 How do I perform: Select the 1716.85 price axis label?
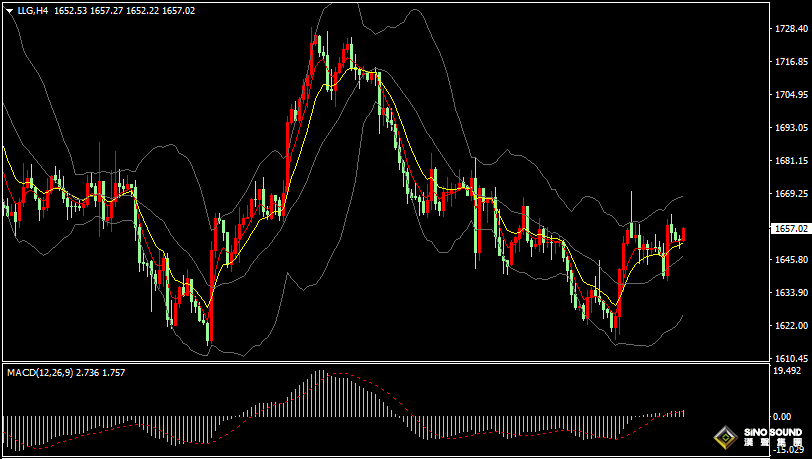(790, 62)
